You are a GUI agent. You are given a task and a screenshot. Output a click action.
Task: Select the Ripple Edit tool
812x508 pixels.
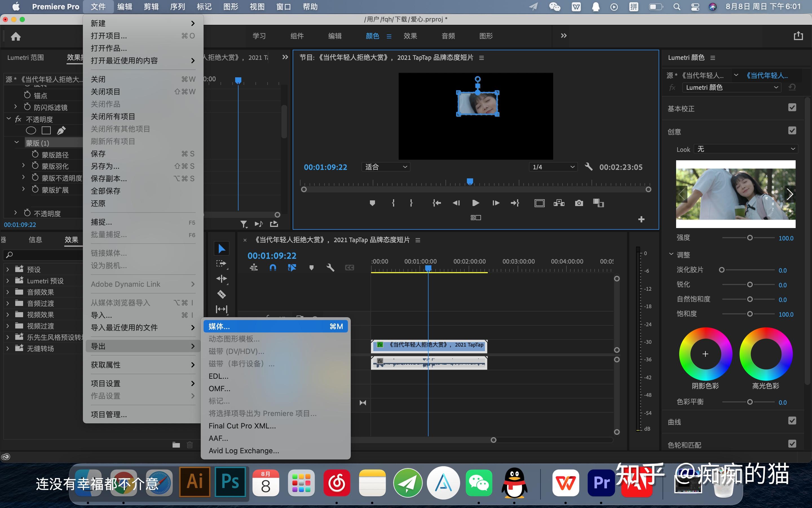tap(221, 279)
